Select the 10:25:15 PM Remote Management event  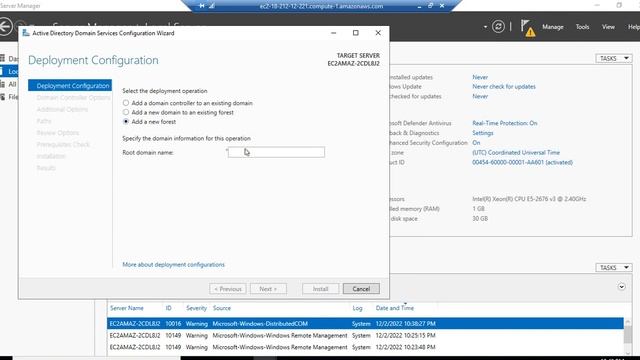(365, 336)
